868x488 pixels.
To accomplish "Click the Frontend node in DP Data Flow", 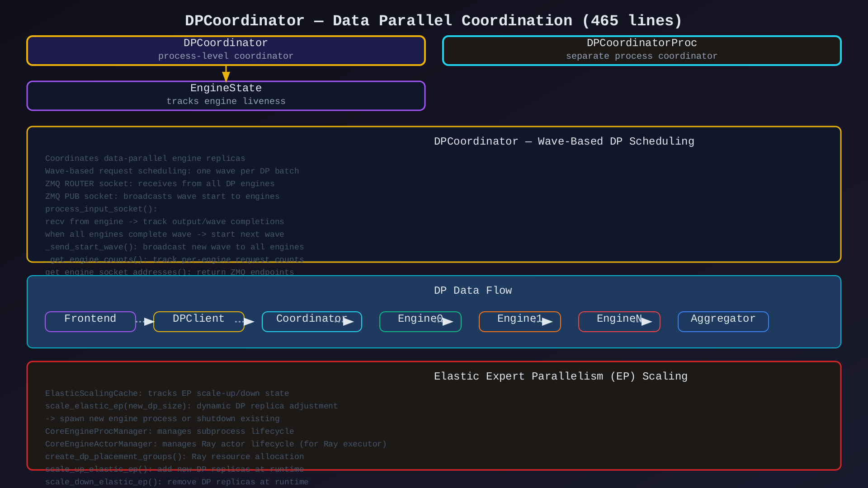I will pos(90,321).
